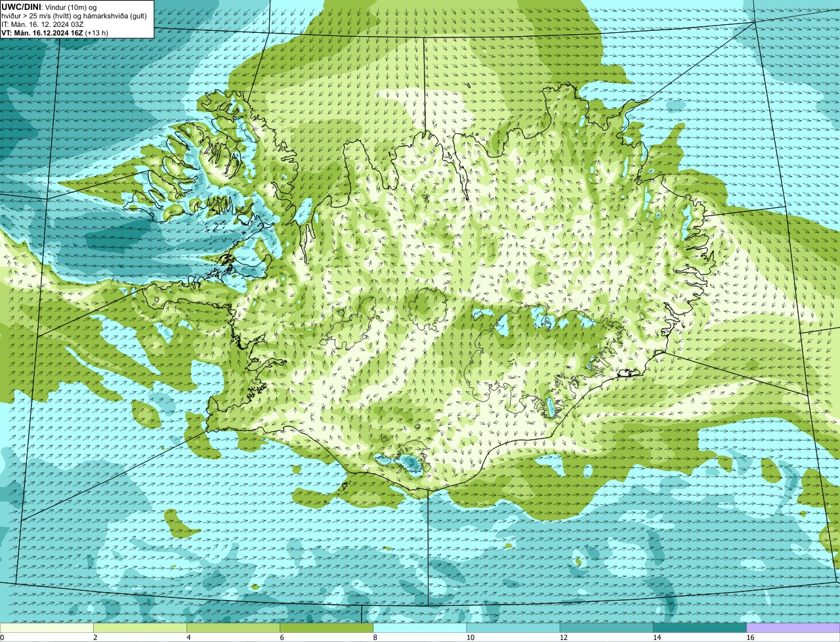
Task: Click the olive green legend swatch between 6 and 8
Action: 327,628
